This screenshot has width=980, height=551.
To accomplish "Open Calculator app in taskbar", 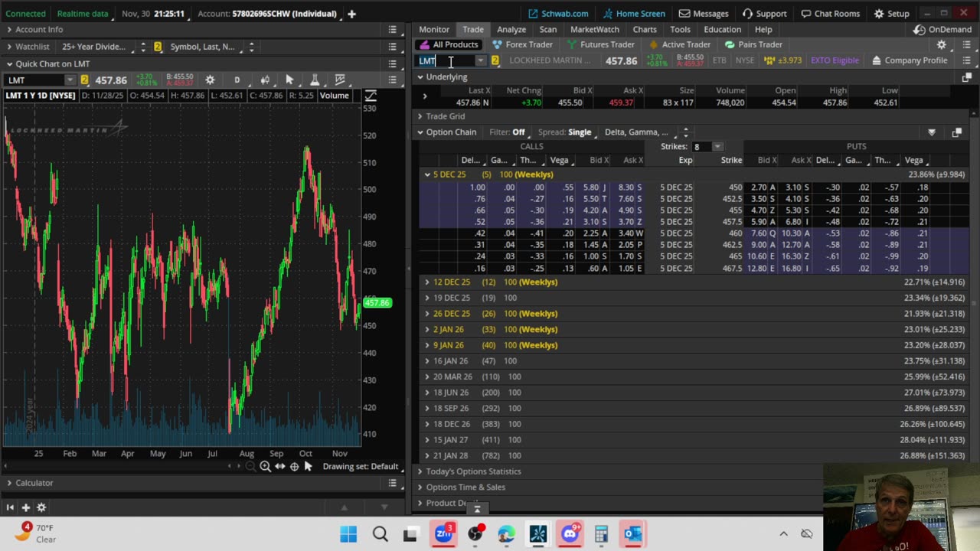I will pos(601,534).
